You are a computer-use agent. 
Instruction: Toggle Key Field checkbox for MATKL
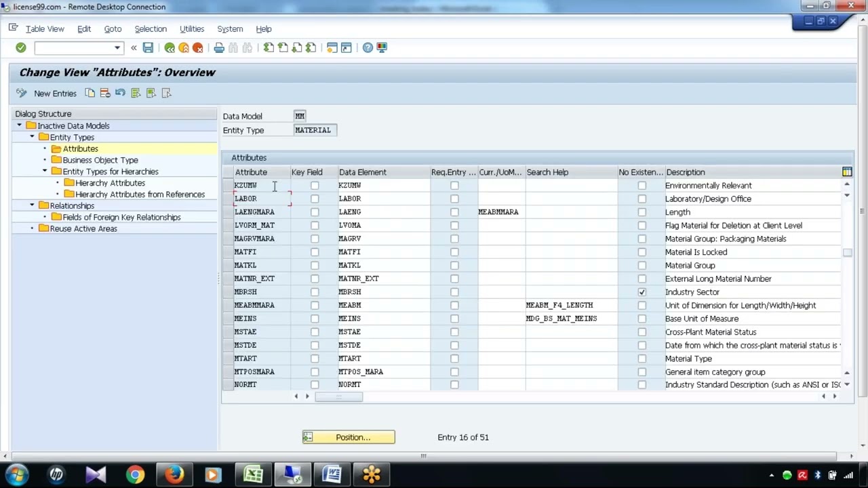pos(315,265)
